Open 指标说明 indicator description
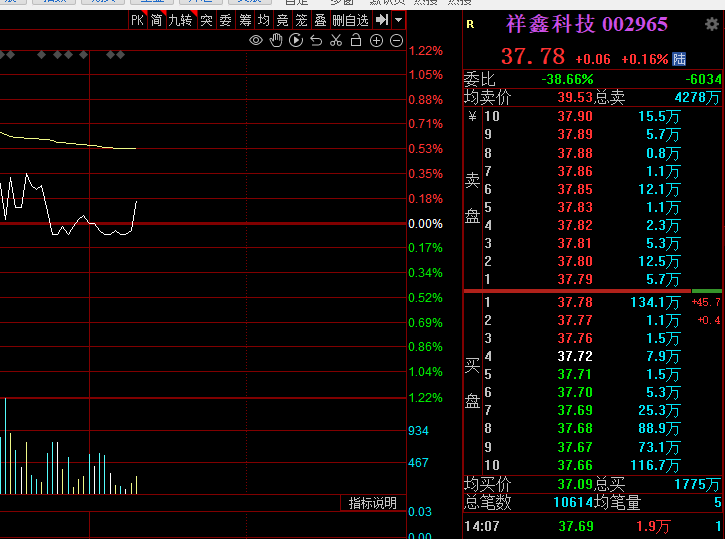Image resolution: width=725 pixels, height=539 pixels. pos(373,503)
